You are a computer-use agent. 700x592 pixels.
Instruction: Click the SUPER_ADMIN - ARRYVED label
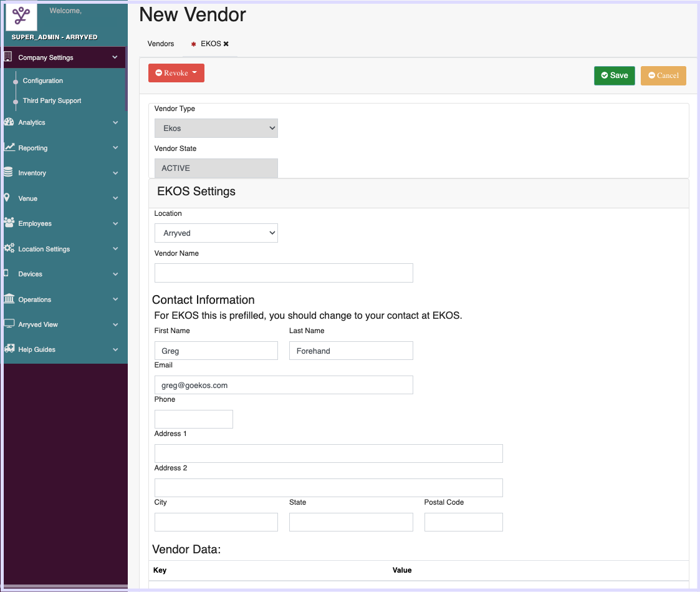pos(54,37)
